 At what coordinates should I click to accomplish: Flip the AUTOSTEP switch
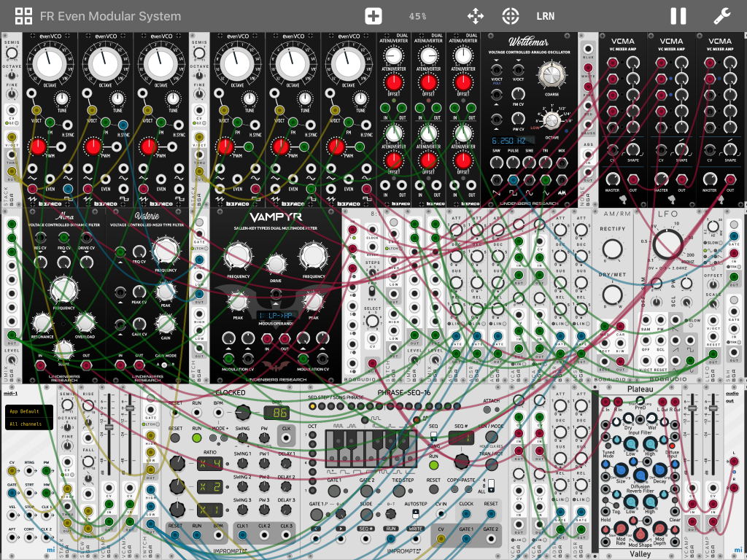point(415,514)
